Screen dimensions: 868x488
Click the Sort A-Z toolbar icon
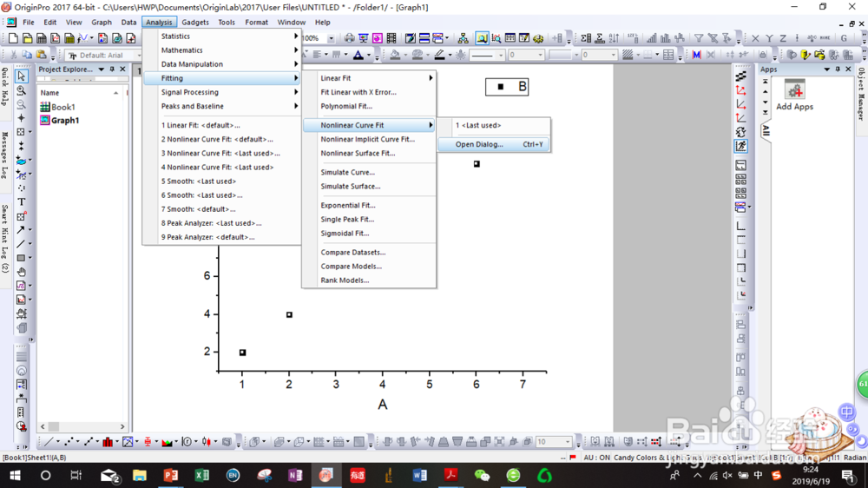(614, 38)
